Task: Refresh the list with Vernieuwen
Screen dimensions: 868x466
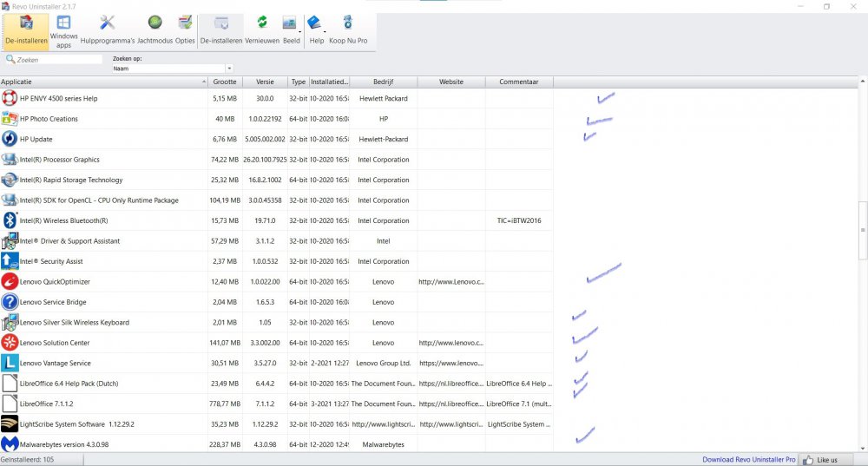Action: 262,31
